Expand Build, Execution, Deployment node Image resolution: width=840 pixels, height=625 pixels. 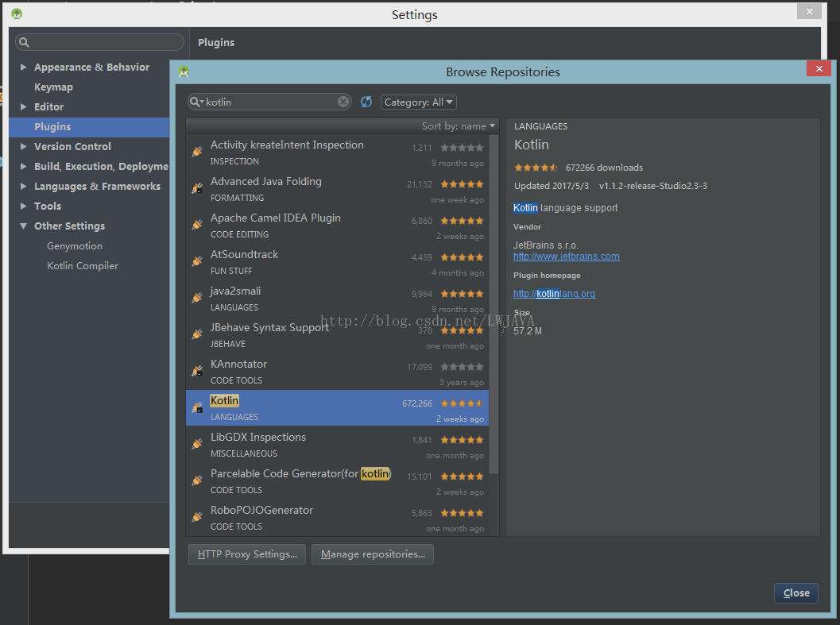24,166
